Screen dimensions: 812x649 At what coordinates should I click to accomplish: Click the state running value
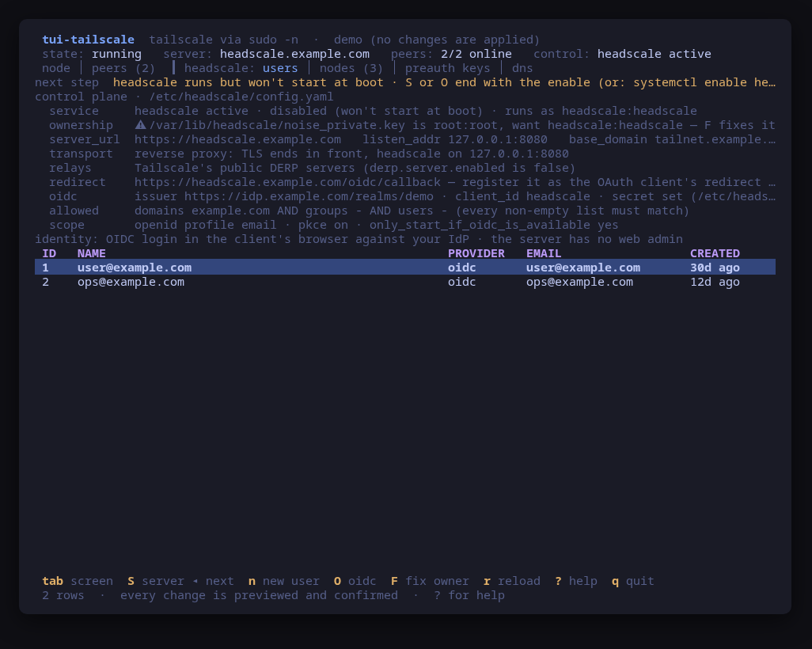(x=116, y=54)
